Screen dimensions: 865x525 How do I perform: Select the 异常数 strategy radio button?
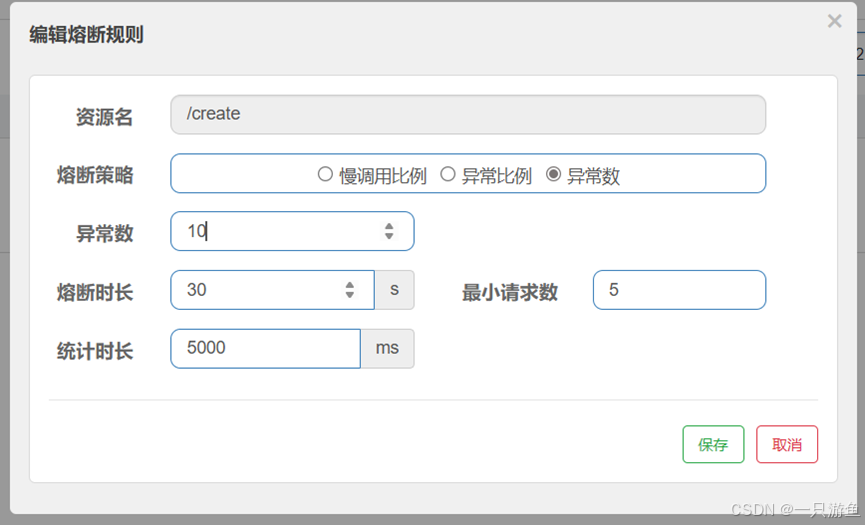point(553,174)
